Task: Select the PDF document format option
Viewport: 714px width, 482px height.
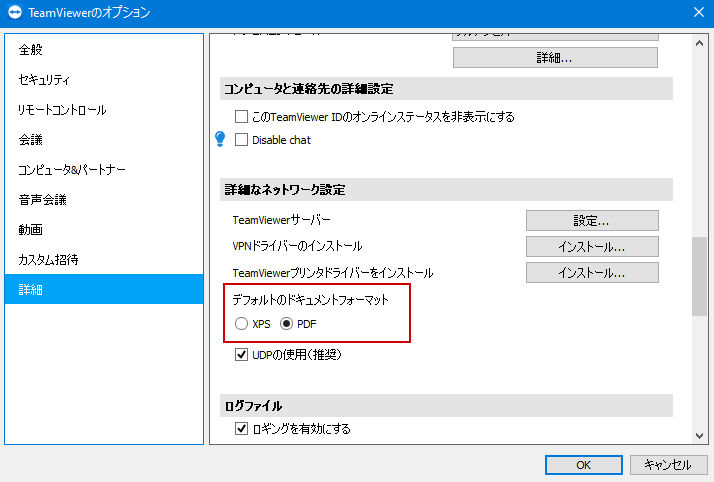Action: 286,324
